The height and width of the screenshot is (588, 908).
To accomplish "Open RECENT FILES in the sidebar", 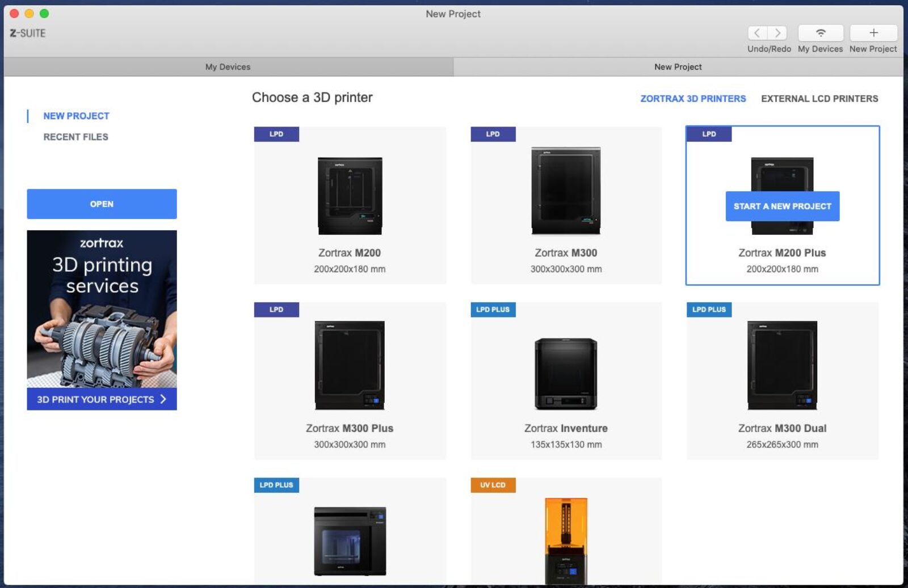I will [75, 137].
